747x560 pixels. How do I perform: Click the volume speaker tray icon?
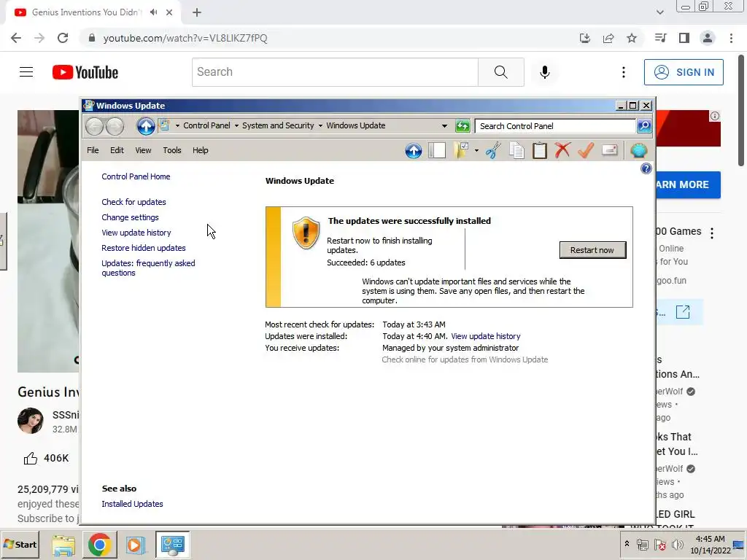[677, 545]
